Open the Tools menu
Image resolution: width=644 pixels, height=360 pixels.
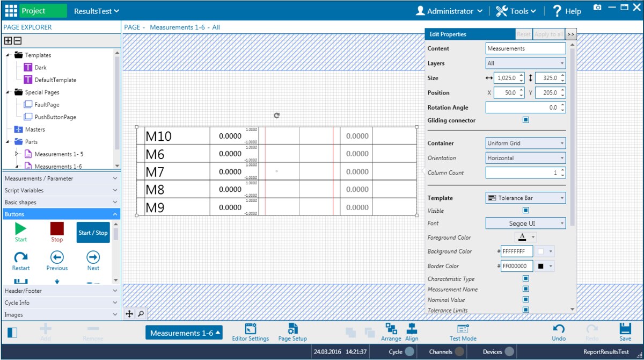pyautogui.click(x=516, y=11)
